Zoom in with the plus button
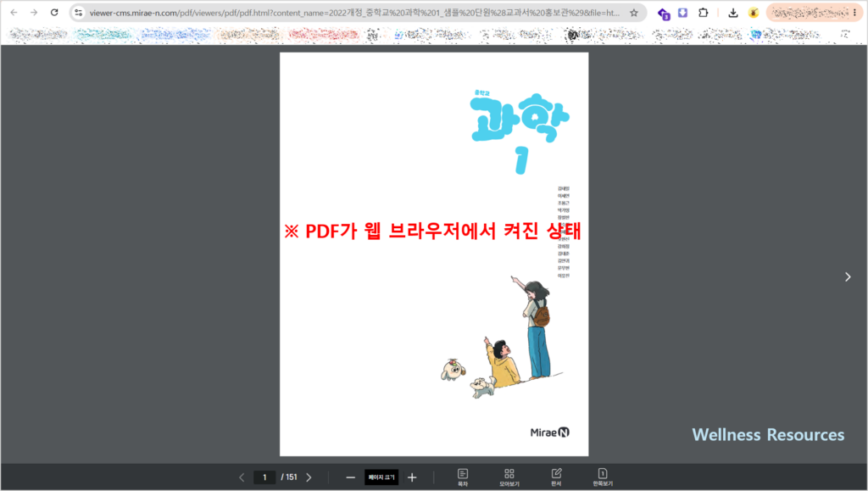Image resolution: width=868 pixels, height=491 pixels. pyautogui.click(x=412, y=477)
